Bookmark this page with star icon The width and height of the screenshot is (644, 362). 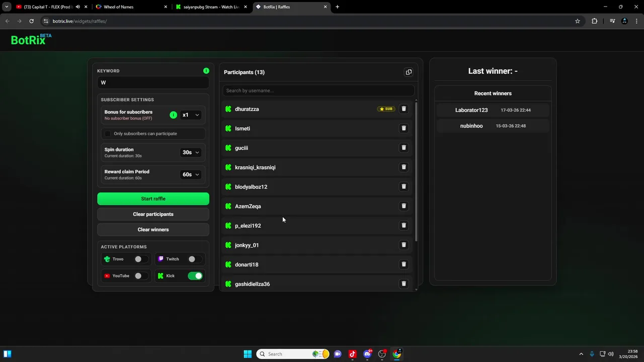click(578, 21)
